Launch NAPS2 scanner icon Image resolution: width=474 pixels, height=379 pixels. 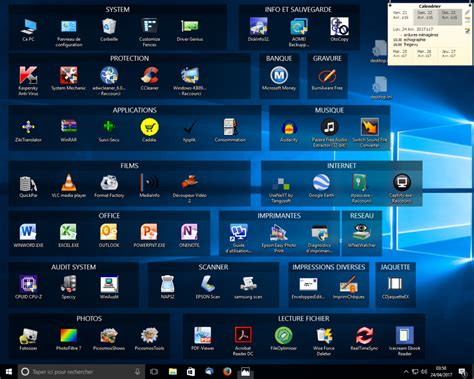(168, 284)
